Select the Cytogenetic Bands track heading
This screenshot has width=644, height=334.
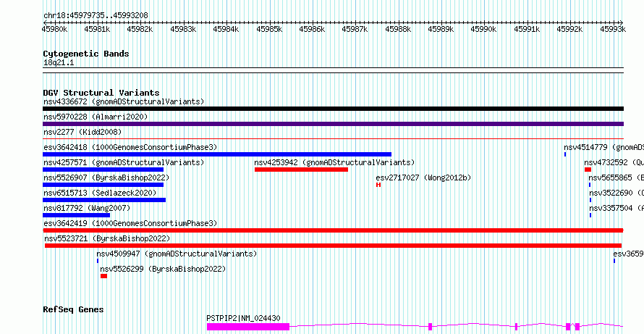(x=86, y=54)
